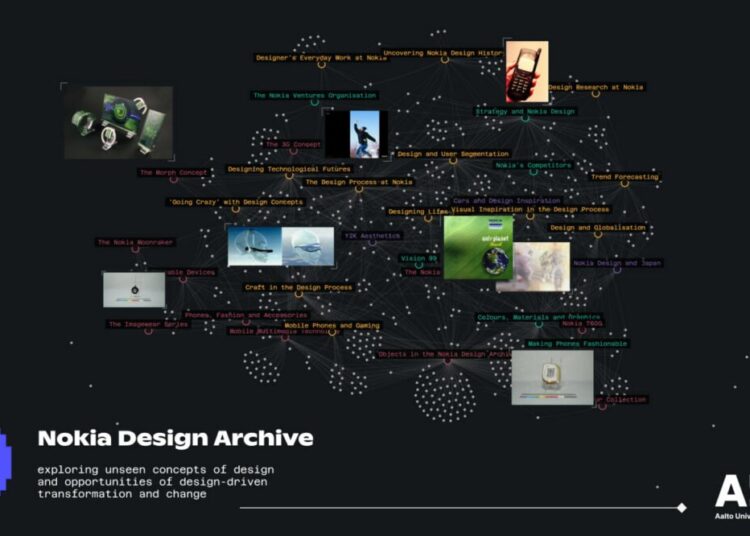The image size is (750, 536).
Task: Click node ring under 'Objects in the Nokia Design Archive'
Action: point(448,361)
